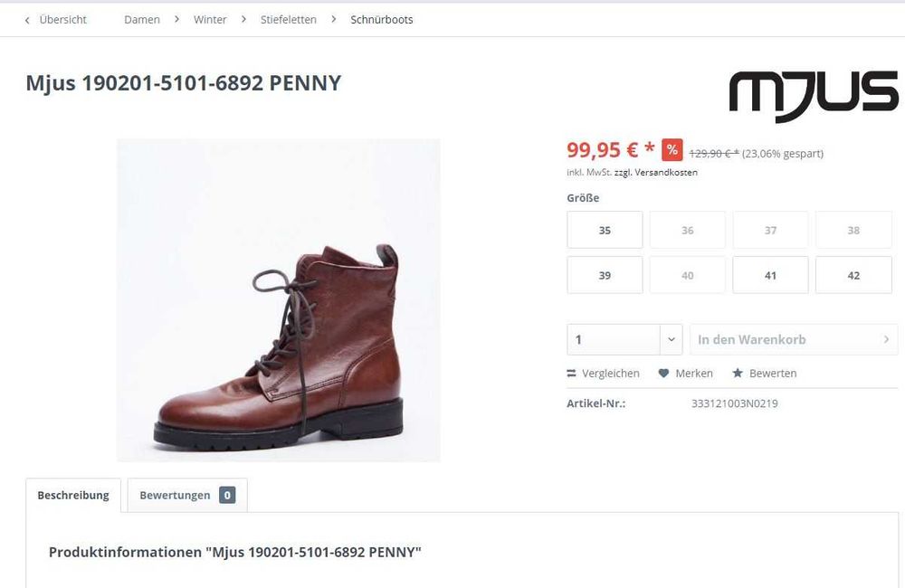This screenshot has height=588, width=905.
Task: Click the star Bewerten icon
Action: click(738, 374)
